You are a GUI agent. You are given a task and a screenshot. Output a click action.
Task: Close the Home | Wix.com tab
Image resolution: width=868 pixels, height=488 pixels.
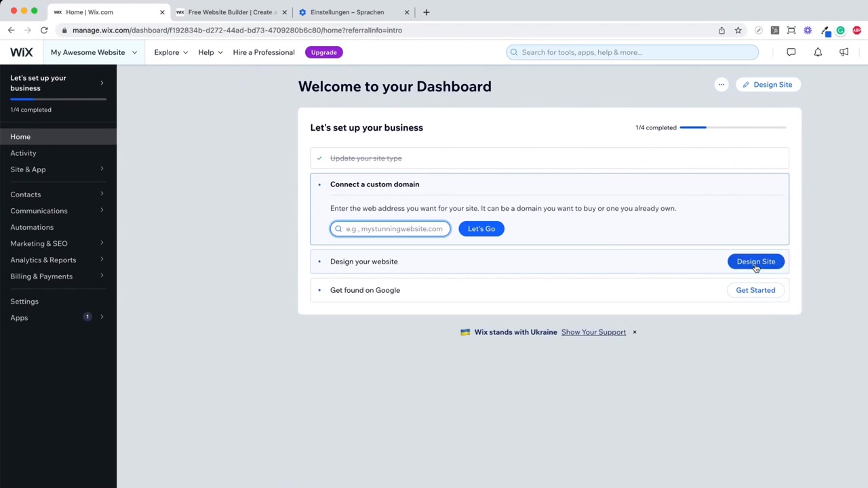[162, 12]
